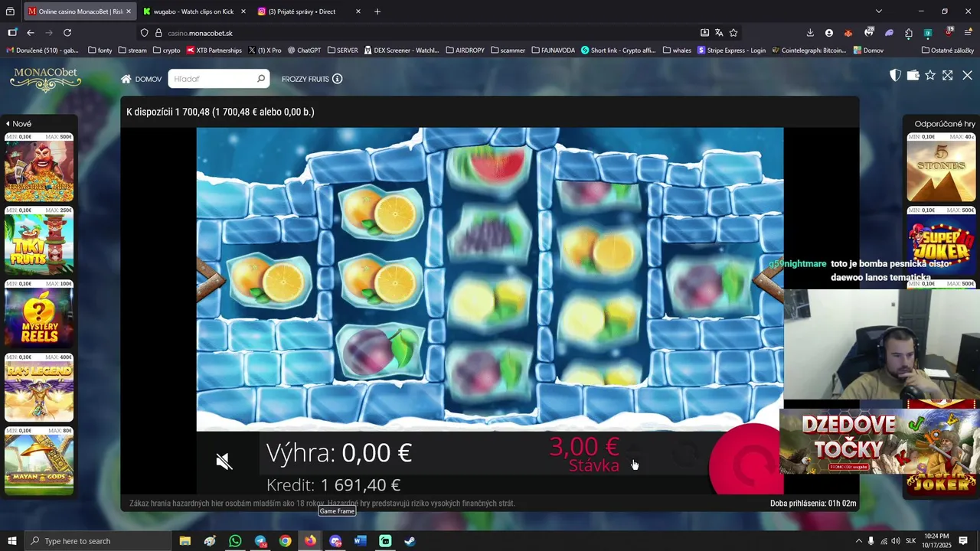This screenshot has width=980, height=551.
Task: Open scammer bookmarks folder
Action: pyautogui.click(x=508, y=51)
